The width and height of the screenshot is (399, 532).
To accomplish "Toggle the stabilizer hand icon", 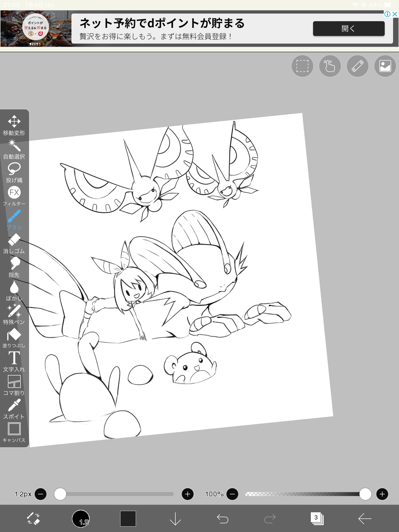I will pos(330,66).
